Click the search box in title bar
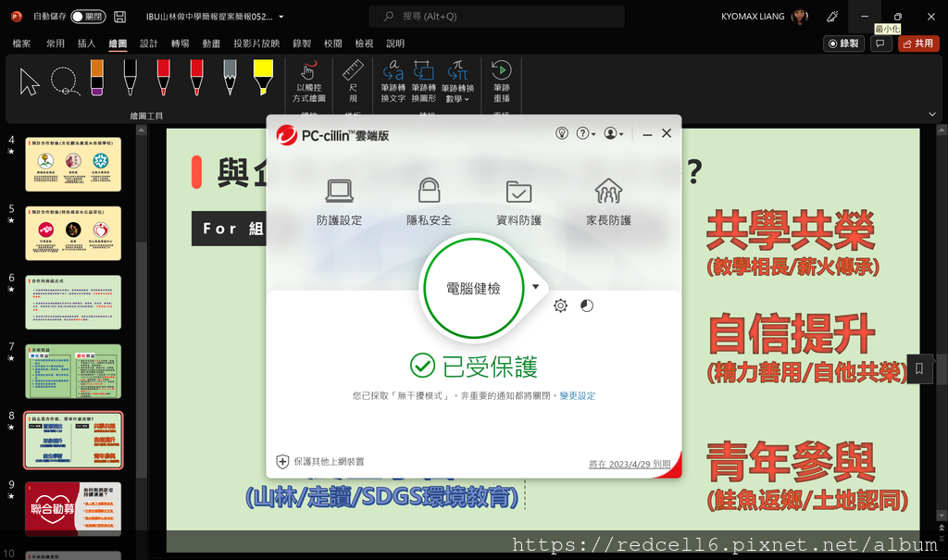Screen dimensions: 948x560 pos(496,17)
